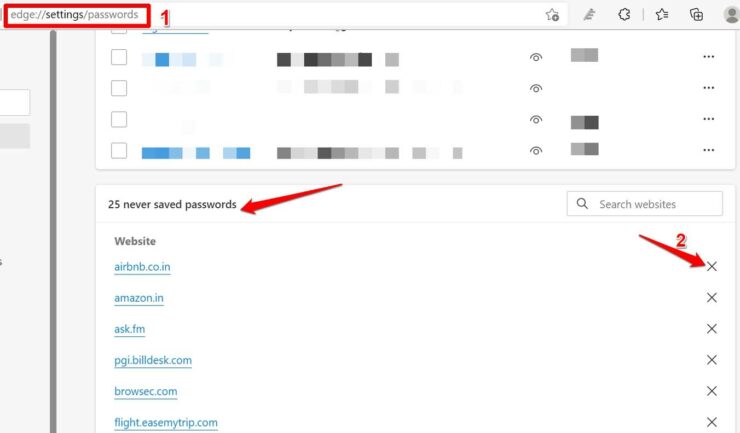Image resolution: width=740 pixels, height=433 pixels.
Task: Tick the first visible password row checkbox
Action: [119, 57]
